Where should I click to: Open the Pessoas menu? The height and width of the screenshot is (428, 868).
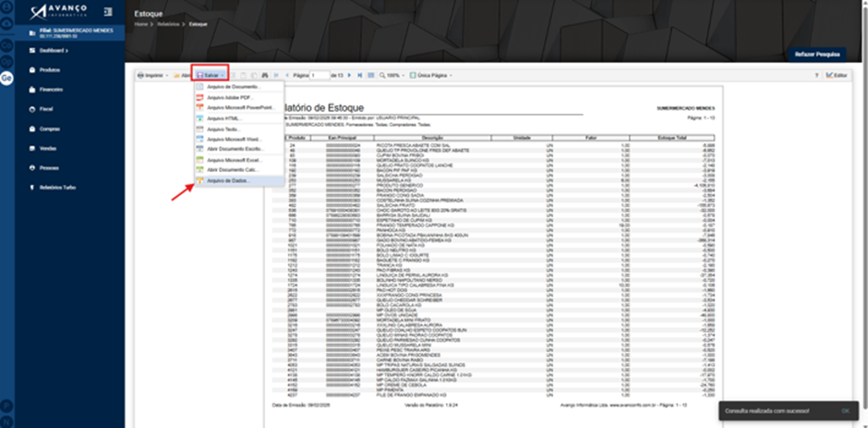pos(45,167)
